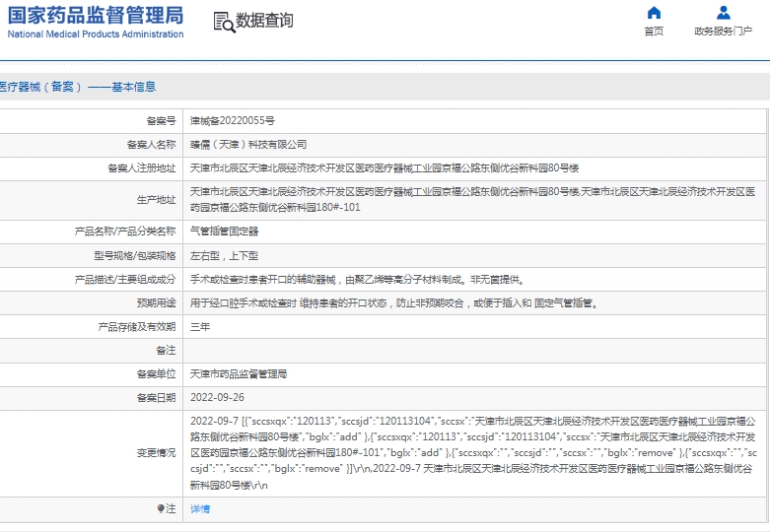Click the 产品描述/主要组成成分 label

point(125,280)
